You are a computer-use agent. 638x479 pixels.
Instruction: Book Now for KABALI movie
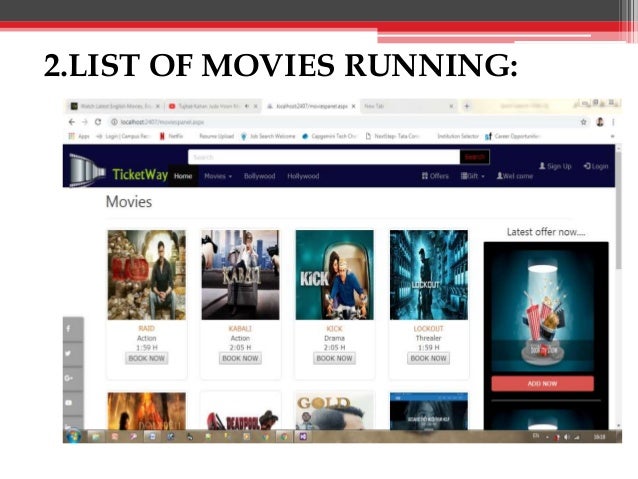coord(240,358)
